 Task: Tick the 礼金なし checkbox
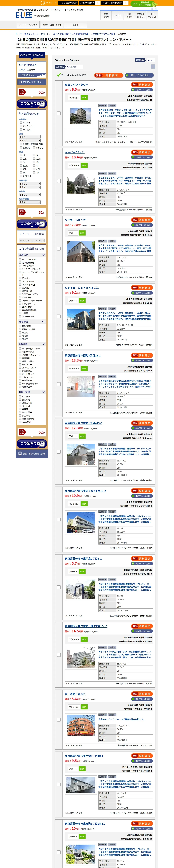(x=34, y=147)
